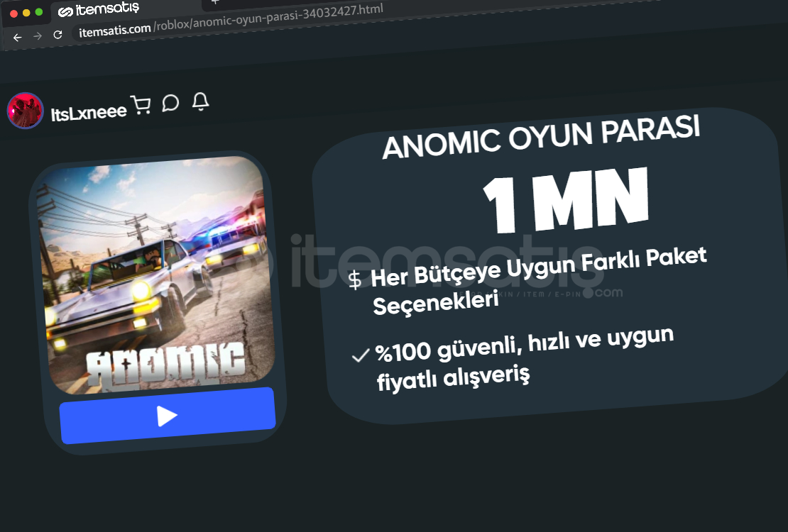Open the ItsLxneee profile avatar

[x=25, y=111]
